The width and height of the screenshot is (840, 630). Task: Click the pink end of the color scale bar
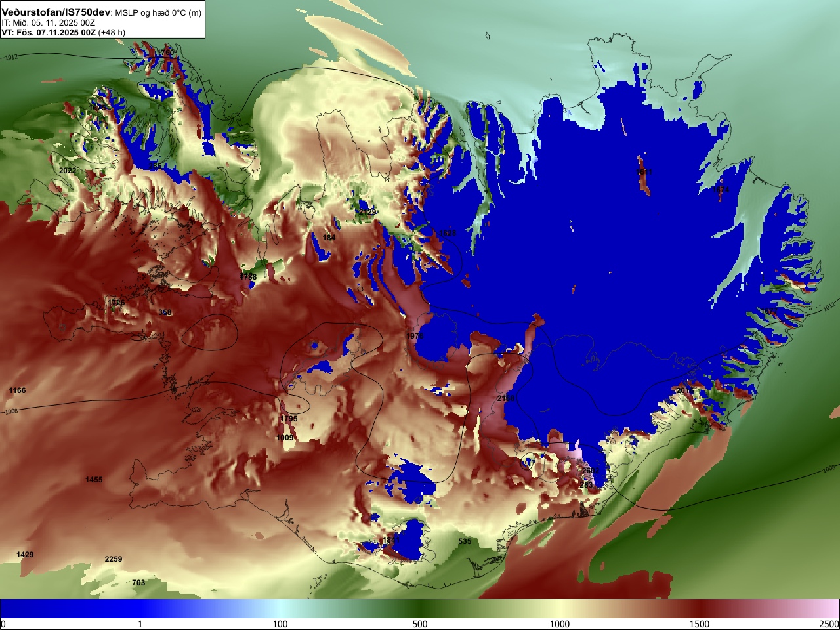(827, 608)
